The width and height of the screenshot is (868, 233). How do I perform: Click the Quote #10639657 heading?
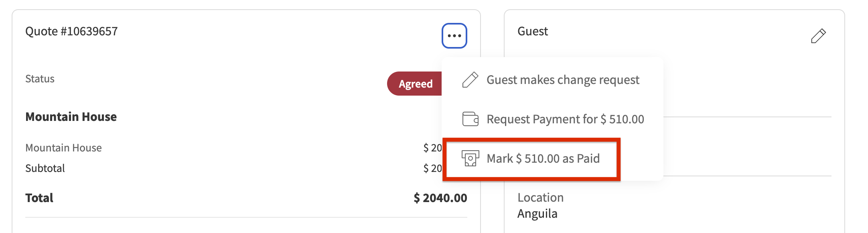71,31
